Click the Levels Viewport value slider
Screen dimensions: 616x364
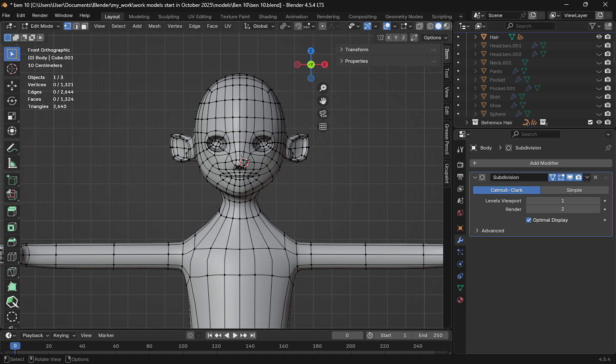[x=563, y=201]
